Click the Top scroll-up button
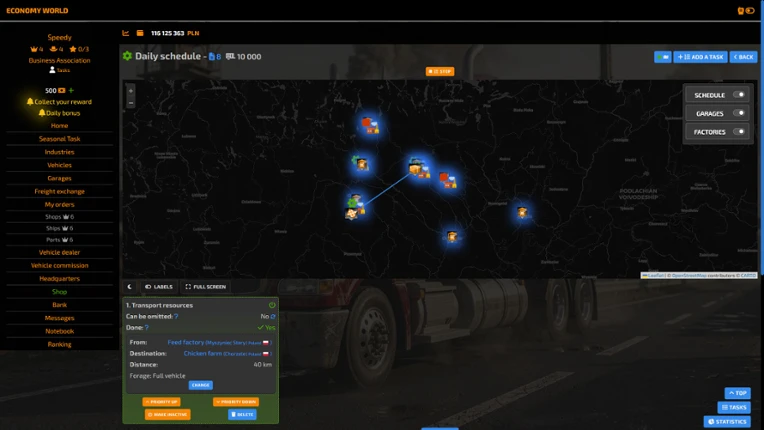This screenshot has height=430, width=764. (x=737, y=393)
